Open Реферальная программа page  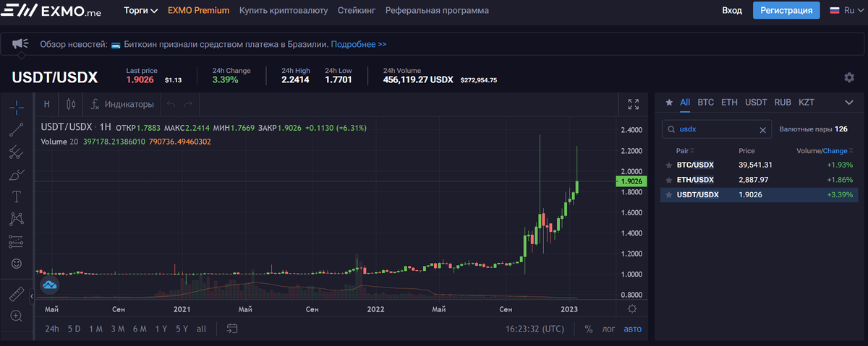(x=437, y=11)
